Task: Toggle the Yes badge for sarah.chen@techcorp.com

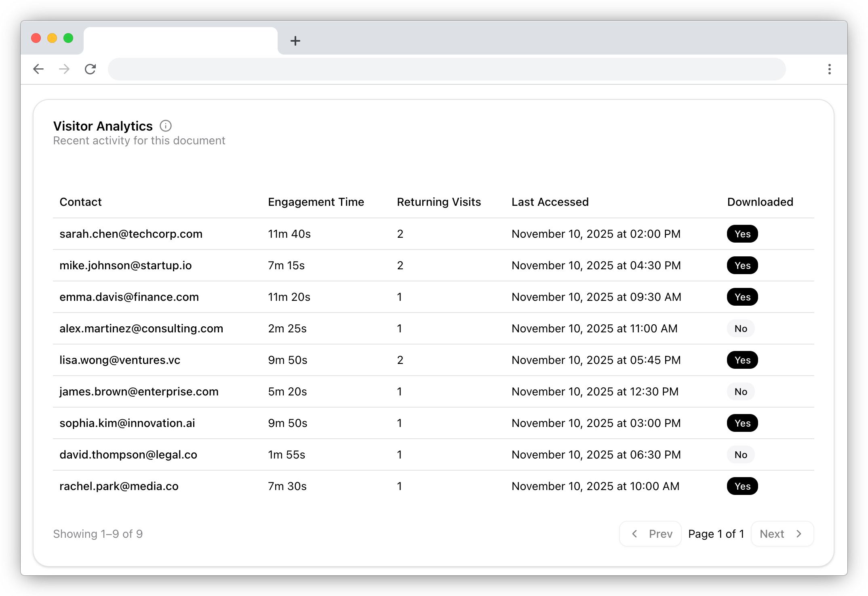Action: click(742, 234)
